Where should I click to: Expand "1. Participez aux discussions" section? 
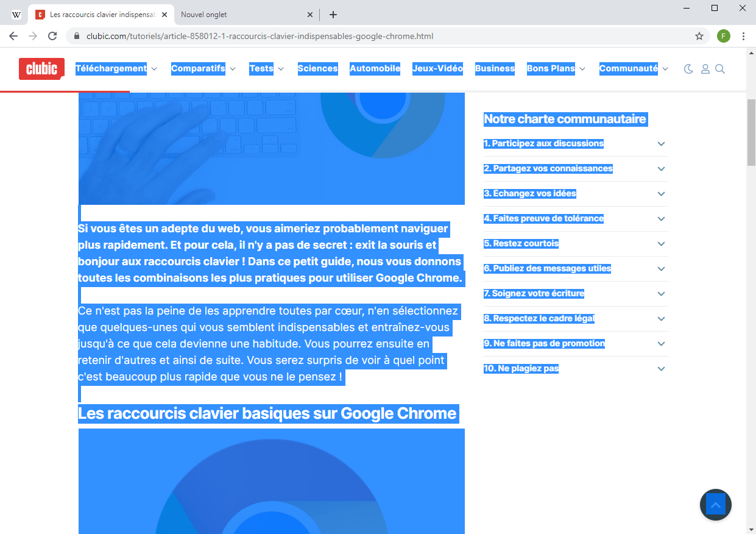point(661,144)
